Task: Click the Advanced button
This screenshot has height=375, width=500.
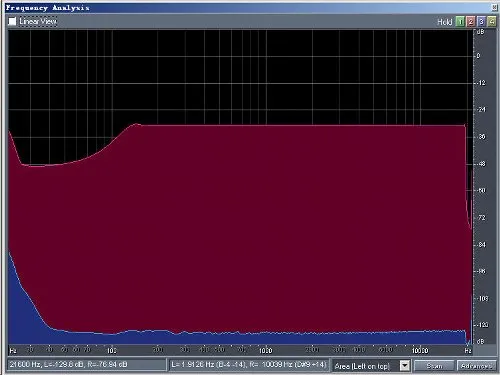Action: tap(476, 366)
